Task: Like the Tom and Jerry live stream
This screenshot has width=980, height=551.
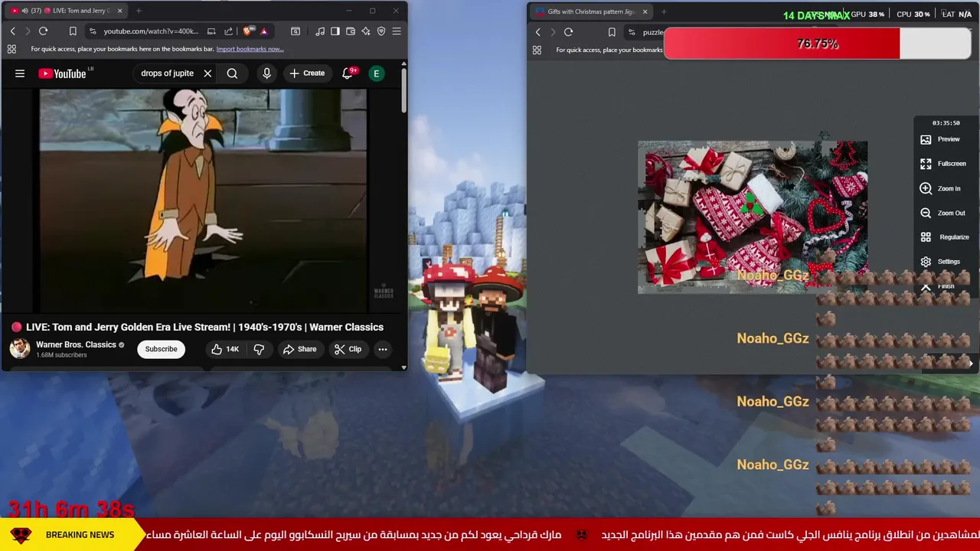Action: click(225, 349)
